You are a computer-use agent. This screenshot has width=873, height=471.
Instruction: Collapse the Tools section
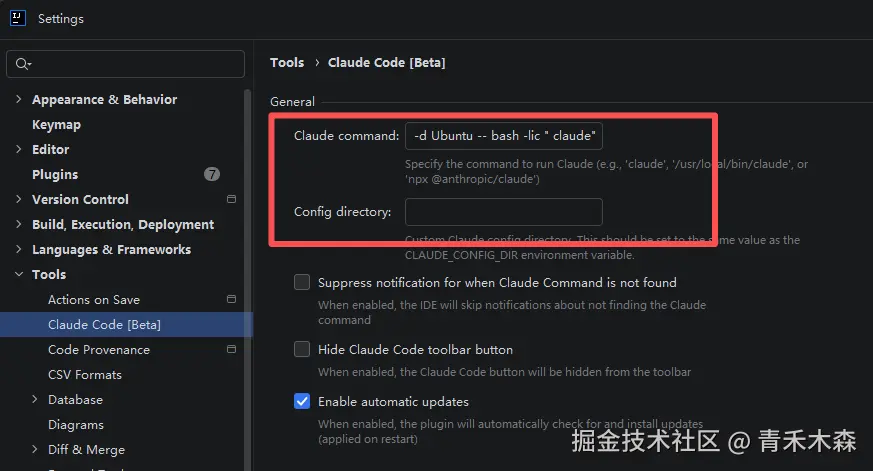[x=19, y=274]
